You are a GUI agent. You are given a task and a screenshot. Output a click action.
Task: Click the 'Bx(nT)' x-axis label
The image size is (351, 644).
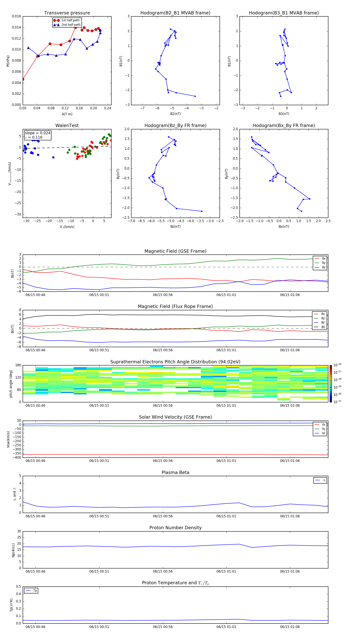[284, 227]
